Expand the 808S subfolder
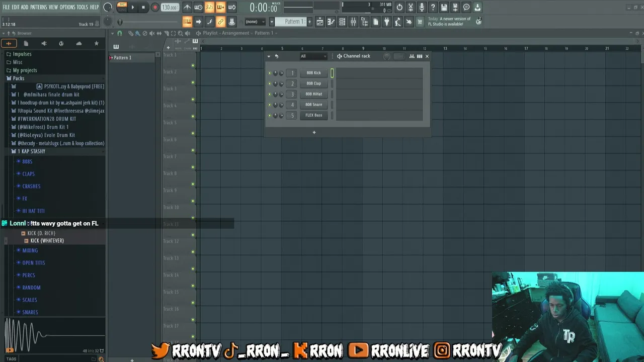The image size is (644, 362). (x=27, y=161)
